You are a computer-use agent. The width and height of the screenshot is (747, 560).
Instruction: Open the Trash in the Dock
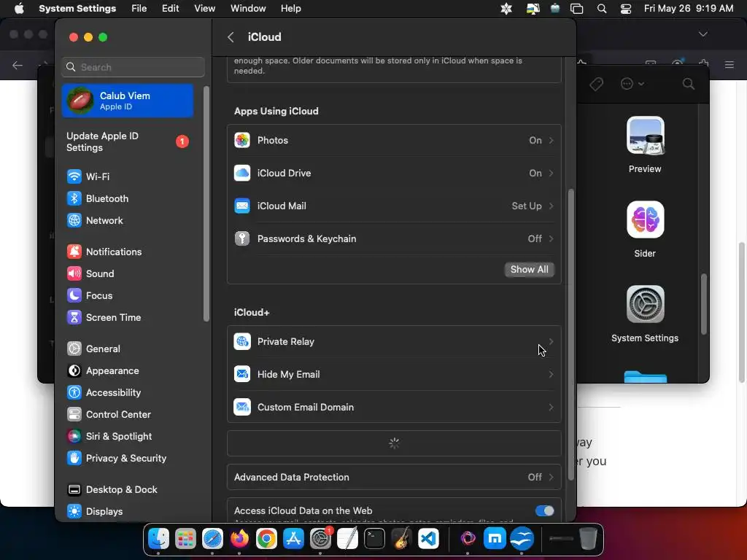tap(589, 539)
